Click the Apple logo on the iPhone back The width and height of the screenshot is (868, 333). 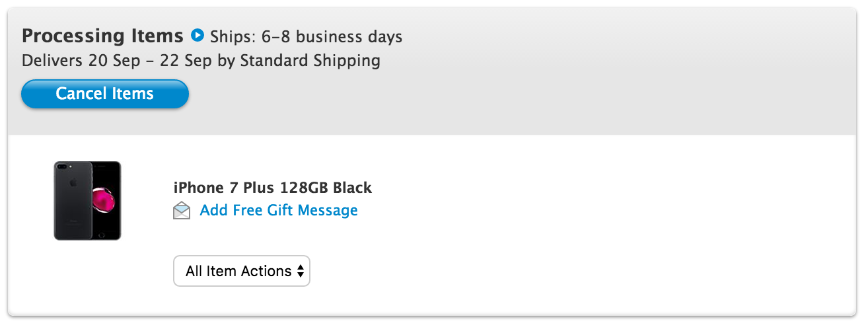point(73,182)
